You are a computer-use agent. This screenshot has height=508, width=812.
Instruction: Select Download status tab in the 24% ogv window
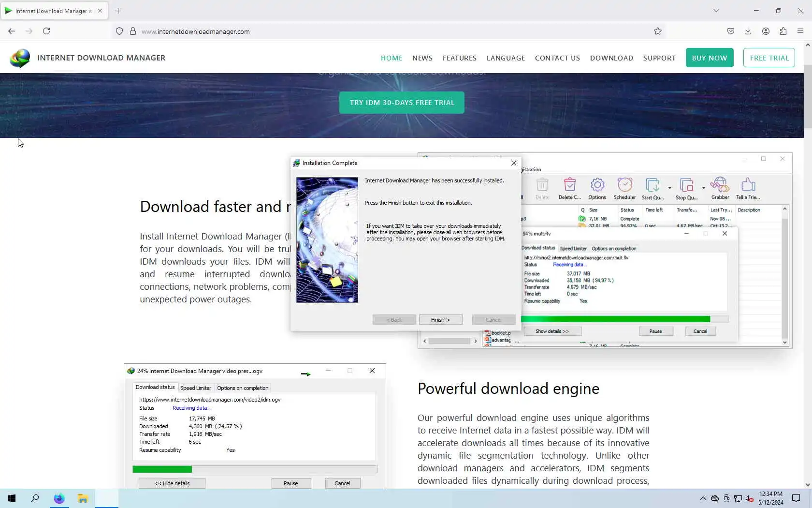(x=155, y=388)
